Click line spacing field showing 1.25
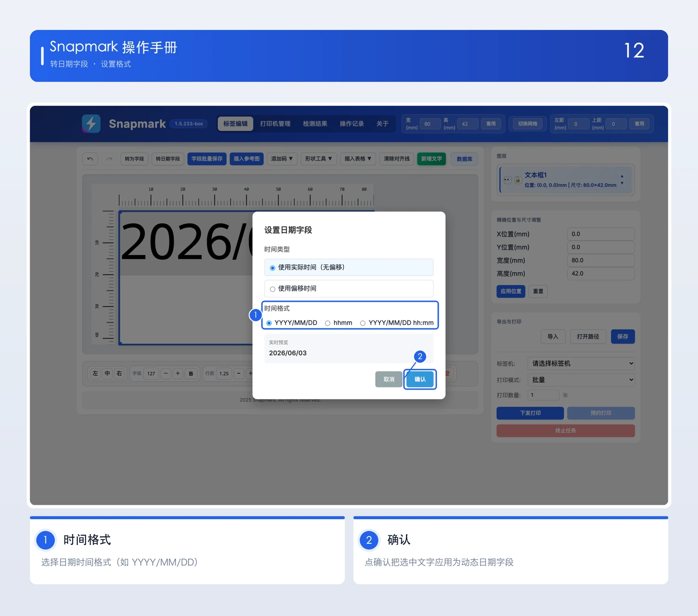 (224, 373)
